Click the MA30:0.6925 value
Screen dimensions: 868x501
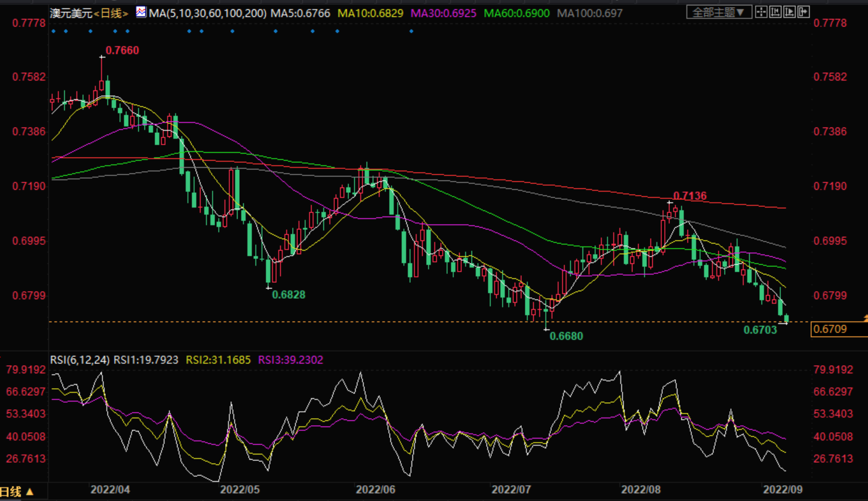coord(443,13)
